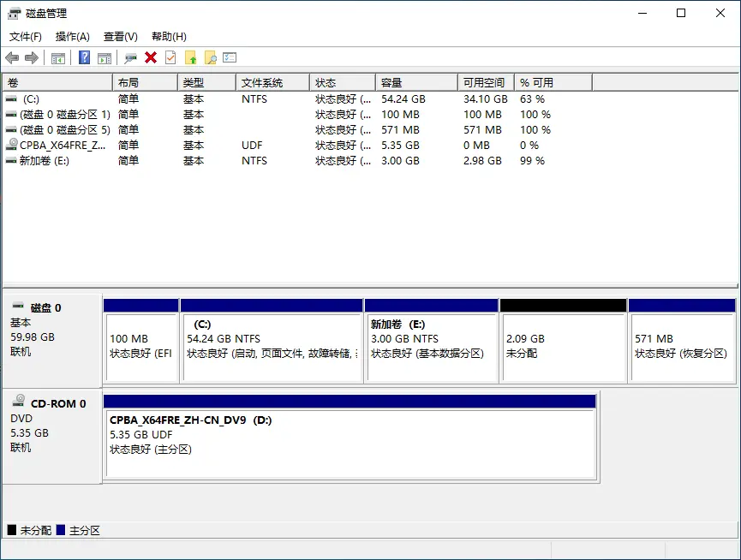Screen dimensions: 741x560
Task: Select the 新加卷 (E:) 3.00 GB partition block
Action: point(432,341)
